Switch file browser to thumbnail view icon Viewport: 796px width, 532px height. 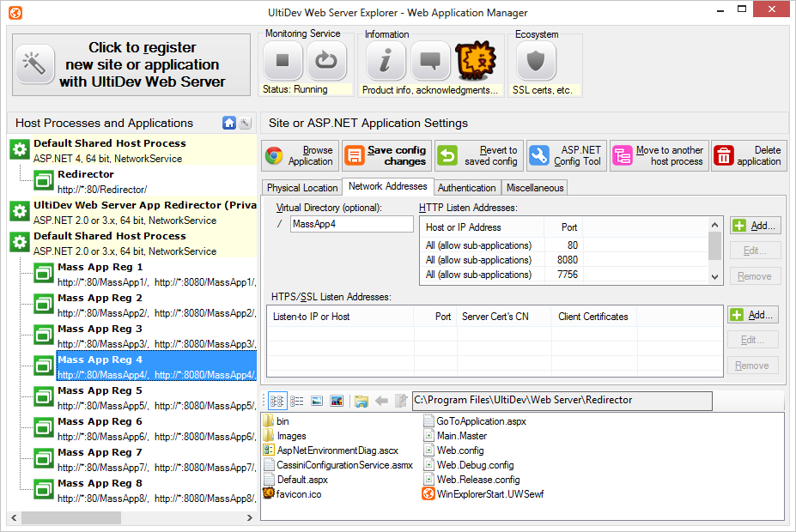[x=337, y=402]
